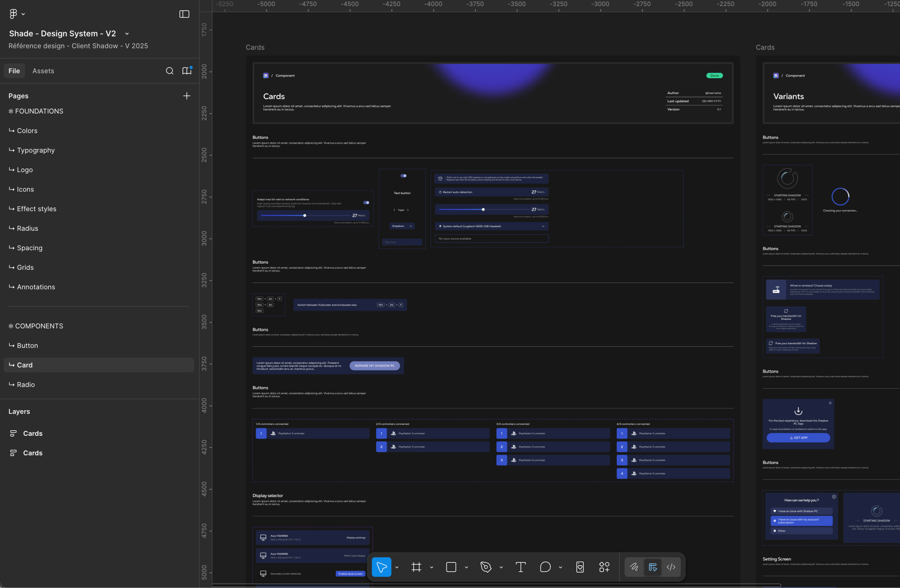Screen dimensions: 900x588
Task: Switch to Dev Mode code toggle
Action: click(x=671, y=567)
